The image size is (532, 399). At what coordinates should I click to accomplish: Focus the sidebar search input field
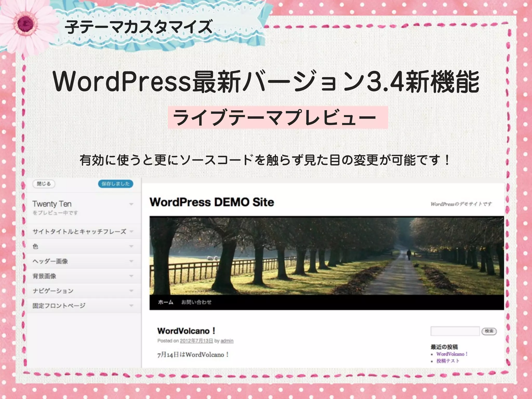[x=455, y=331]
